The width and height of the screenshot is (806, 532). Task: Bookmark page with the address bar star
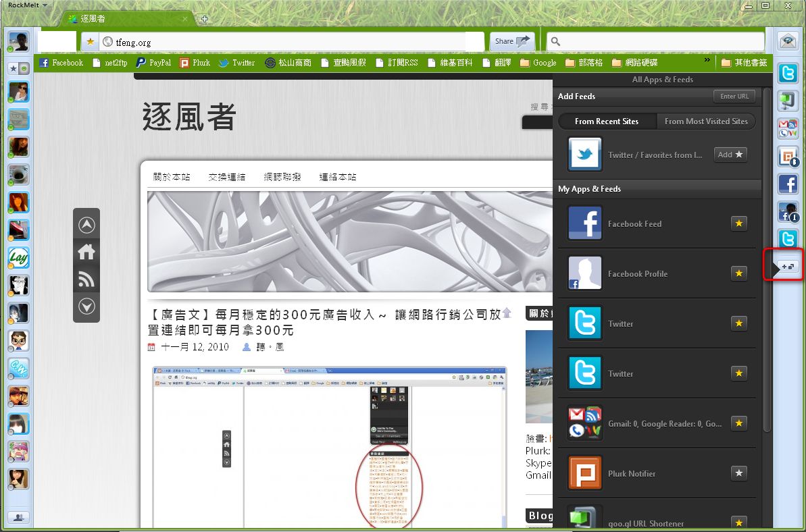tap(91, 42)
